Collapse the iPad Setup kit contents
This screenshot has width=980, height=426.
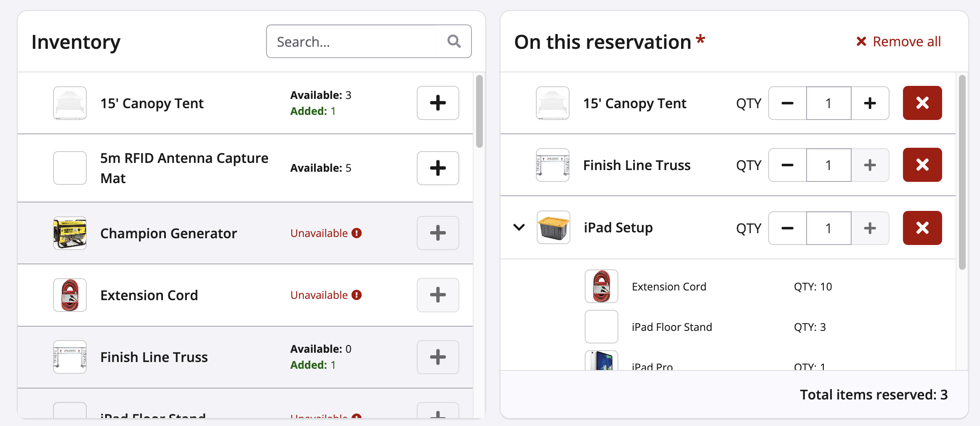click(x=519, y=228)
